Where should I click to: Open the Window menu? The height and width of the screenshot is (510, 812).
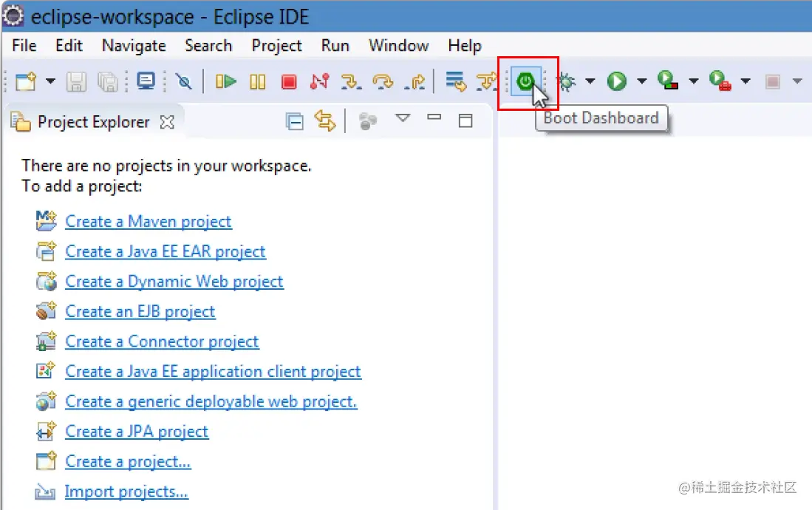coord(399,46)
